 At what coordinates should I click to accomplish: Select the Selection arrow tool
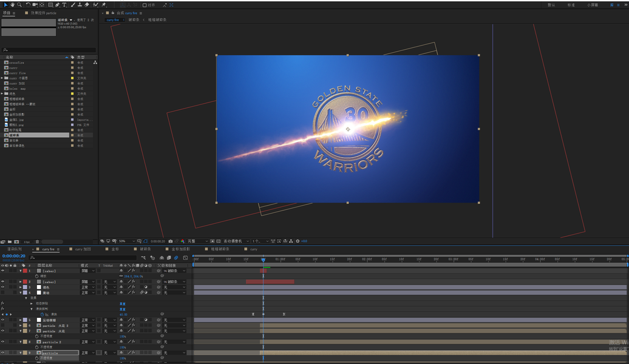pyautogui.click(x=5, y=5)
